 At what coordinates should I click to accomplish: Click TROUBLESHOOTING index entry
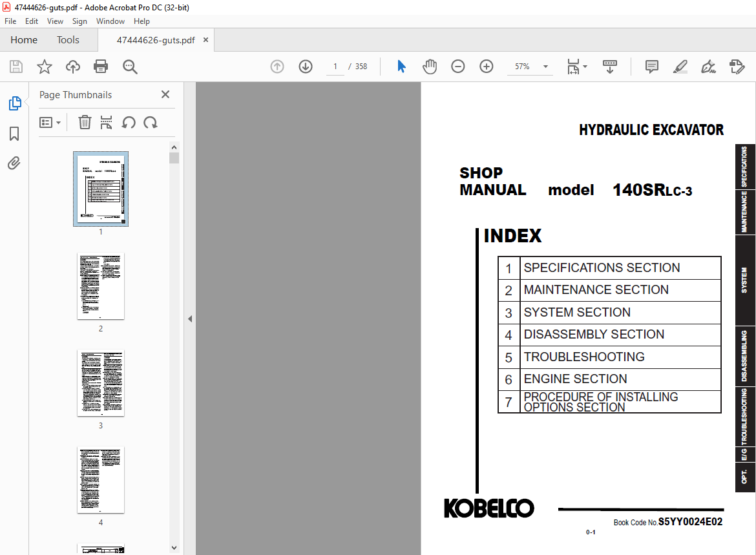[609, 357]
